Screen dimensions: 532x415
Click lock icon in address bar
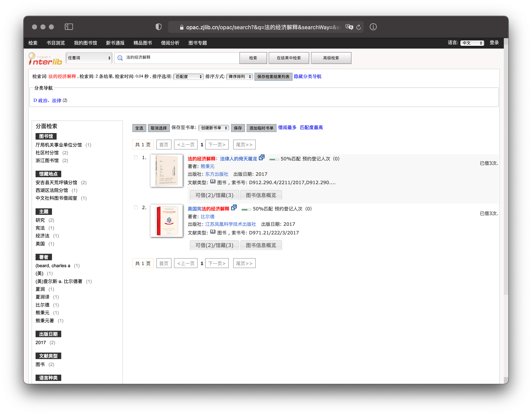coord(181,27)
